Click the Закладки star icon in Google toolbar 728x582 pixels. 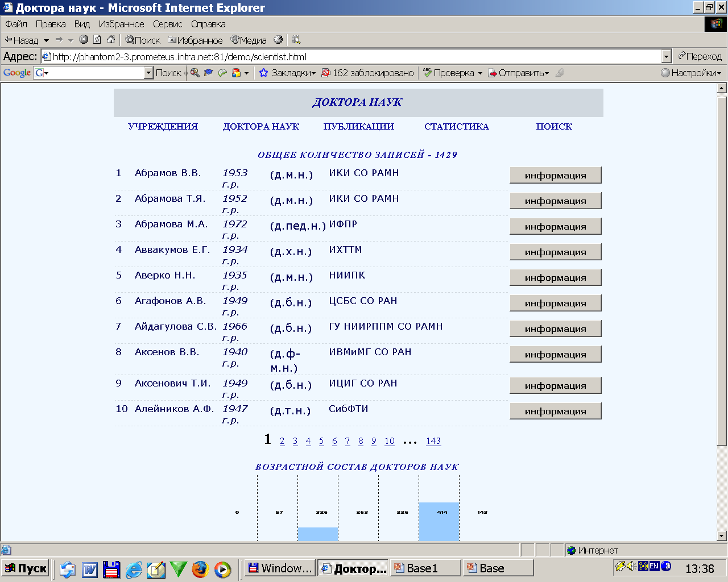point(263,73)
